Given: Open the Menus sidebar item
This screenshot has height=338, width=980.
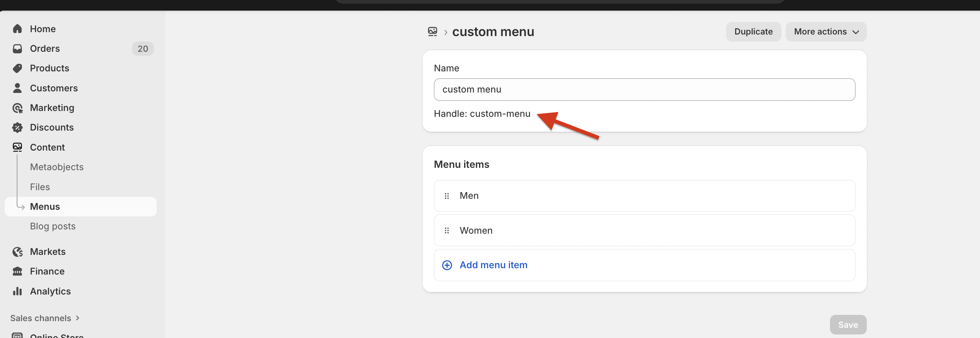Looking at the screenshot, I should [45, 207].
